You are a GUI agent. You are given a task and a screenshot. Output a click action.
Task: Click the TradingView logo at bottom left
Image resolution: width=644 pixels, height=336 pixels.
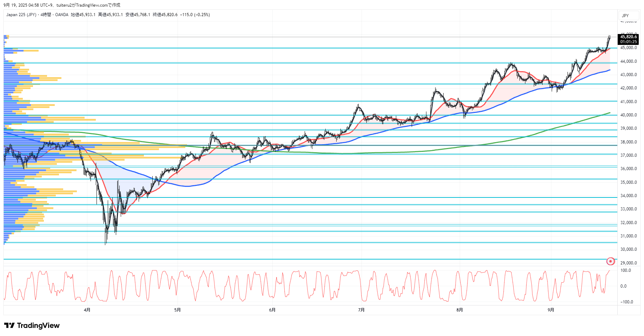(x=32, y=325)
